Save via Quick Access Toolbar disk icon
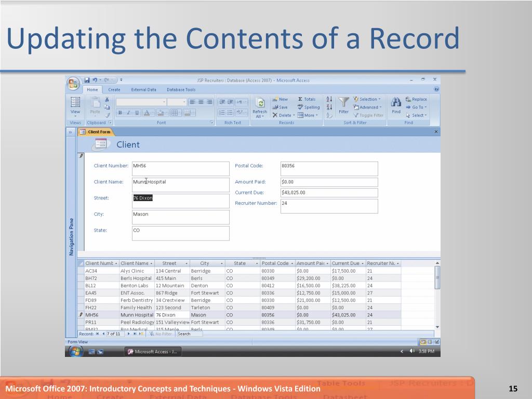 (87, 80)
